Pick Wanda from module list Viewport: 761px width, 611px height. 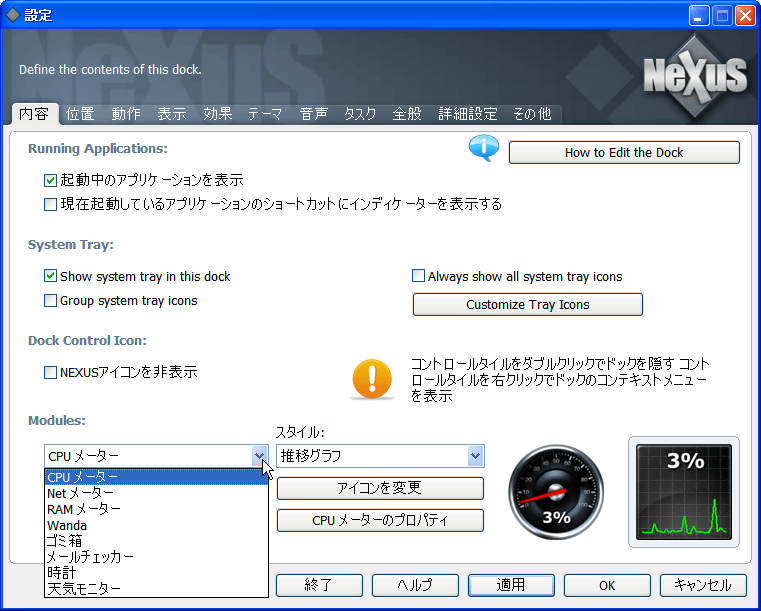156,525
